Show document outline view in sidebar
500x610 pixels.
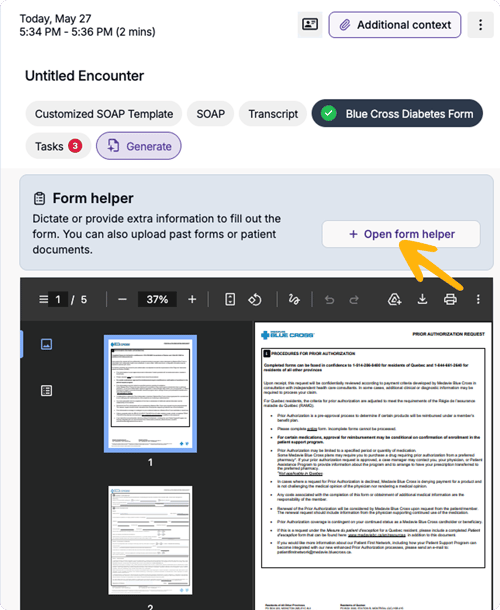pos(47,391)
